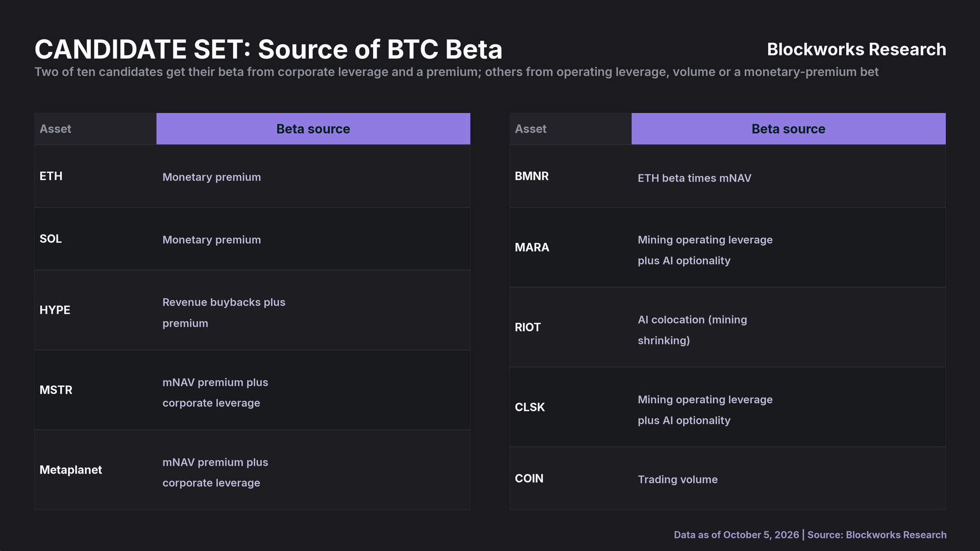
Task: Click the Beta source header of the ETH table
Action: (313, 129)
